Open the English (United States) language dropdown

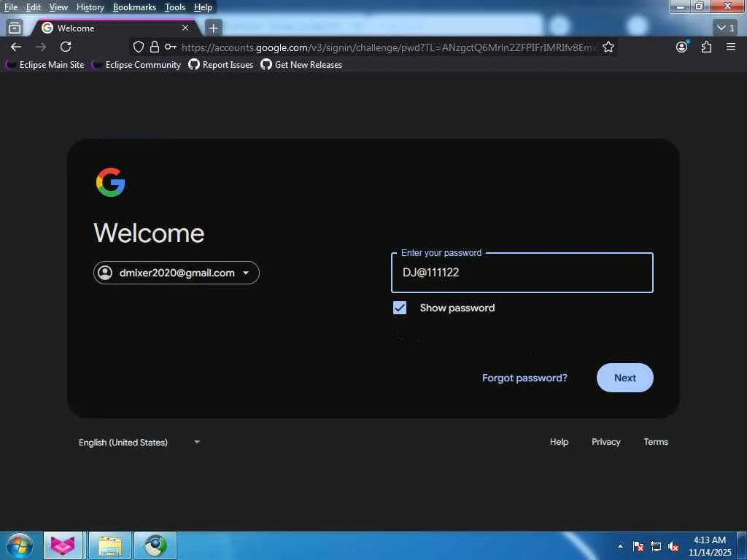(x=139, y=443)
